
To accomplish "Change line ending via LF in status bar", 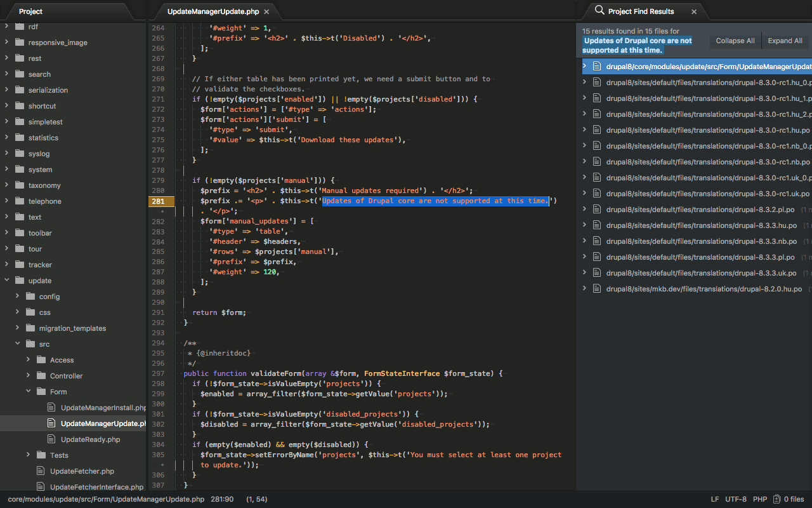I will click(715, 499).
